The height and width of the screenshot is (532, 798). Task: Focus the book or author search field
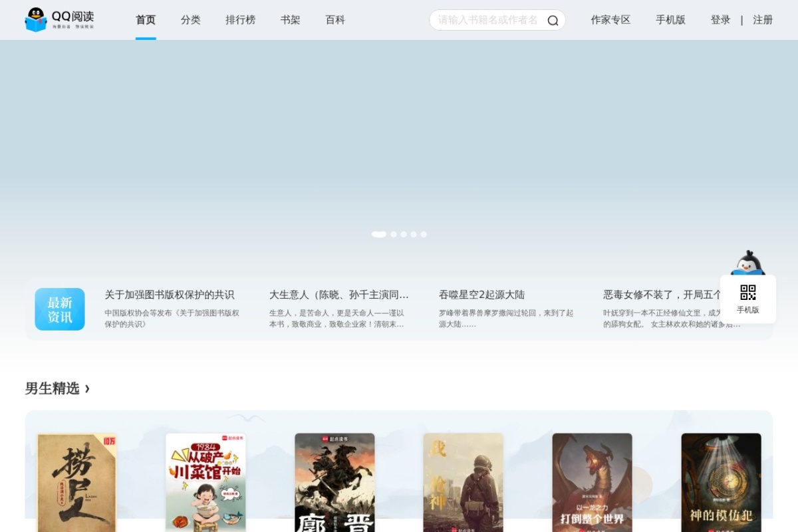pos(489,20)
